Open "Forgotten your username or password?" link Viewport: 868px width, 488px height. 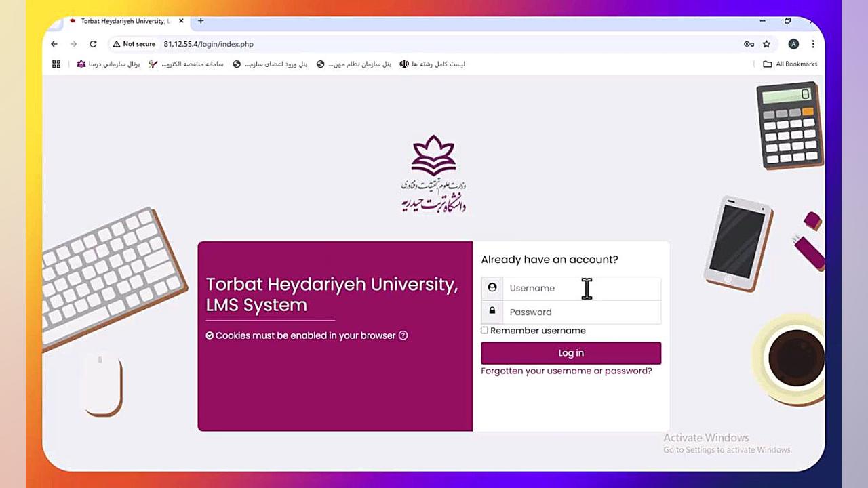pyautogui.click(x=566, y=371)
